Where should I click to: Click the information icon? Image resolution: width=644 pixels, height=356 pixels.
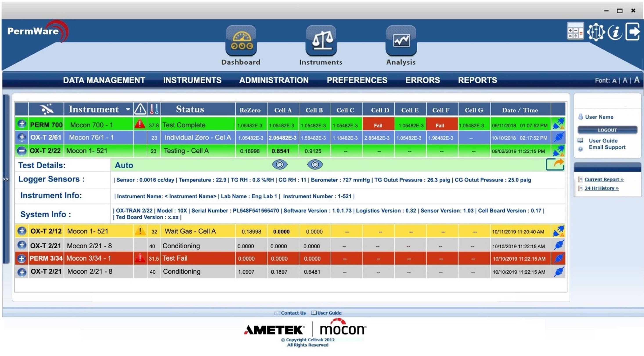(x=615, y=32)
